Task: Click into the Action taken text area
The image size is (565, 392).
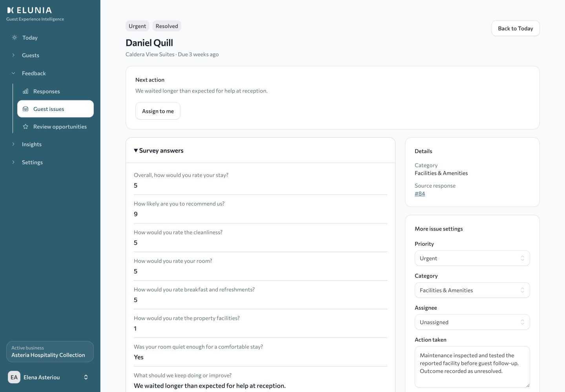Action: [472, 367]
